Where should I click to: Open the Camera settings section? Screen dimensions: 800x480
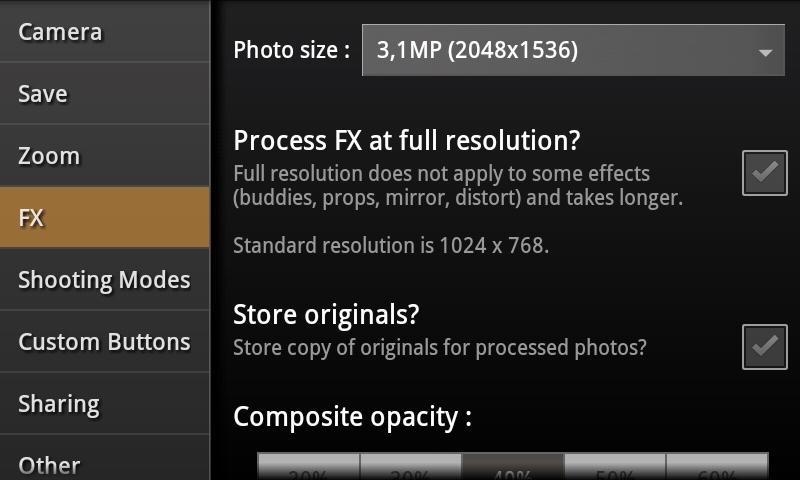coord(104,32)
